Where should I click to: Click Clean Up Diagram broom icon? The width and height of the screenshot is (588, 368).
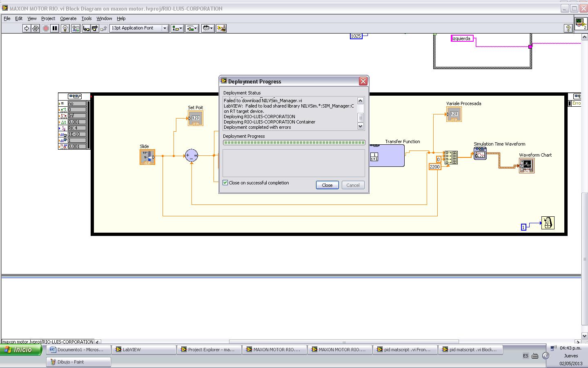tap(221, 28)
